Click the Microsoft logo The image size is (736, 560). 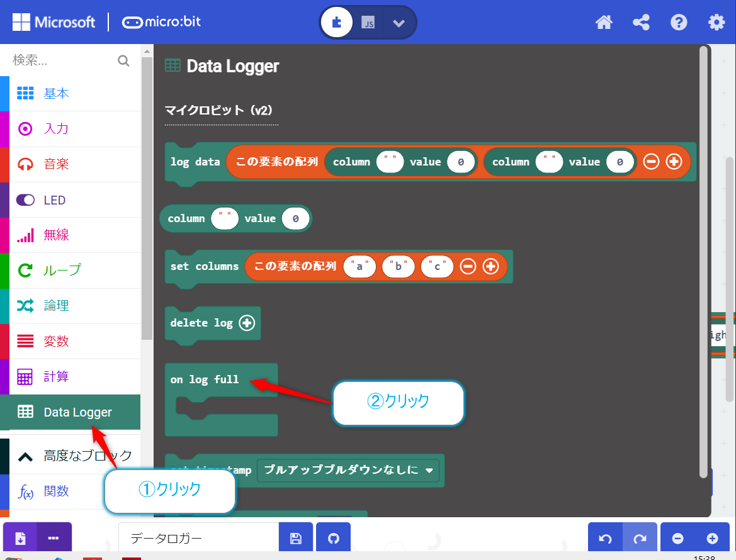[54, 22]
